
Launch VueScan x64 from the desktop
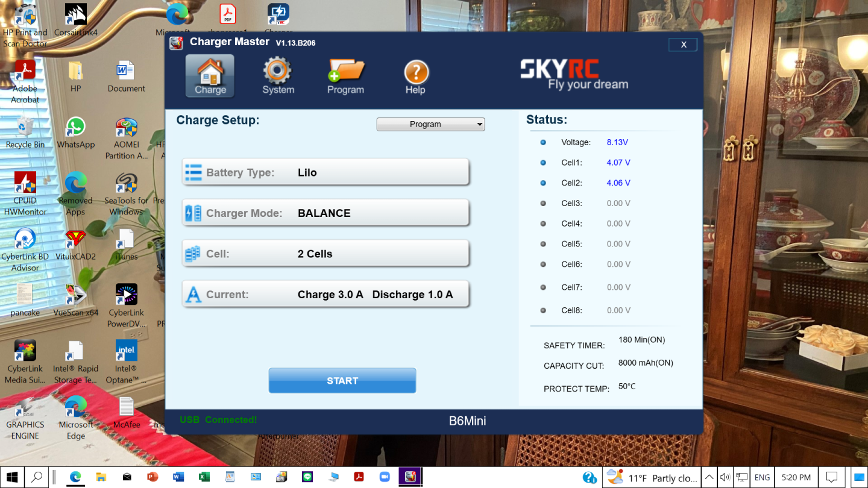click(75, 301)
